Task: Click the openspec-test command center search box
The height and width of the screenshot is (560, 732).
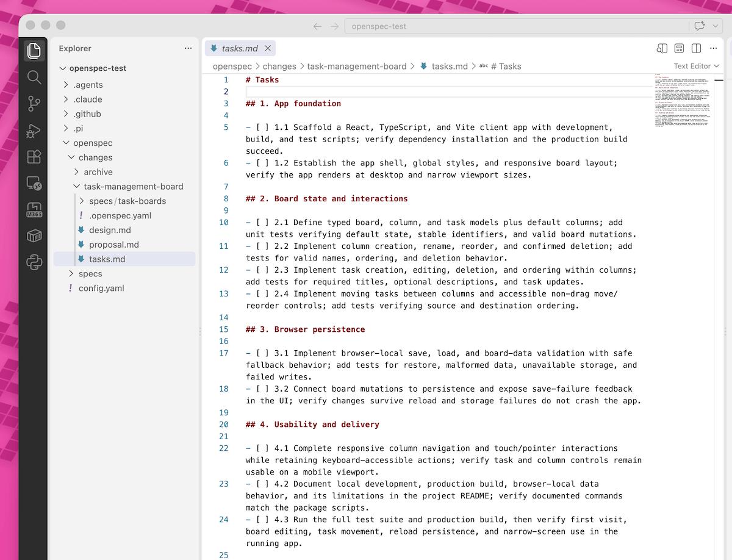Action: 515,26
